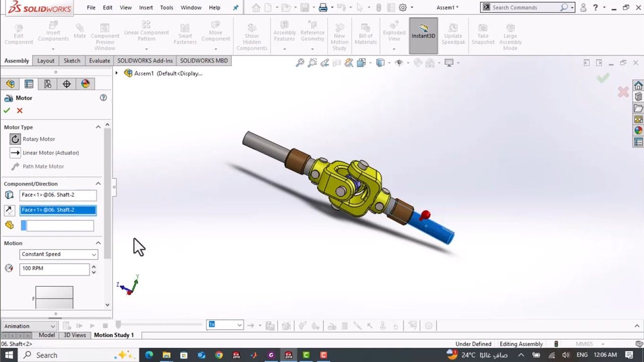The width and height of the screenshot is (644, 362).
Task: Open the Tools menu
Action: click(x=167, y=8)
